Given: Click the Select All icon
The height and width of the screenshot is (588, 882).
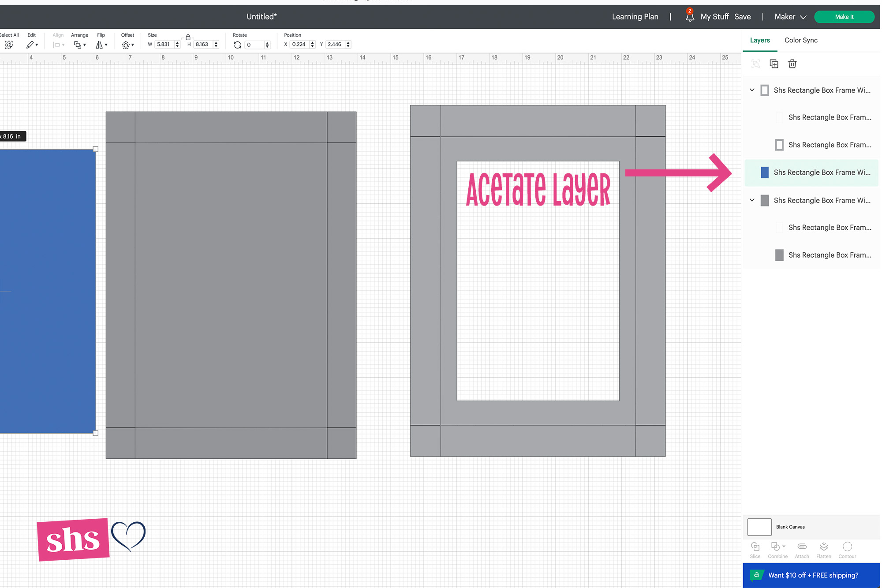Looking at the screenshot, I should pos(8,45).
